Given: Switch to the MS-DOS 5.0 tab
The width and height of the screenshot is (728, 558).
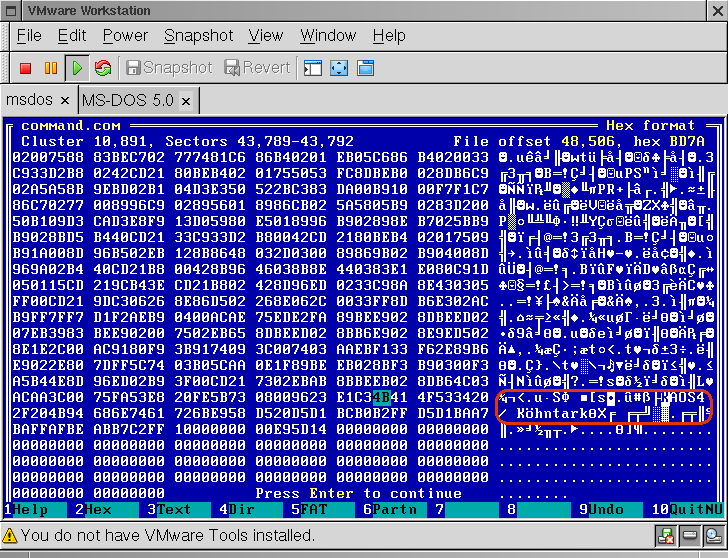Looking at the screenshot, I should pyautogui.click(x=128, y=100).
